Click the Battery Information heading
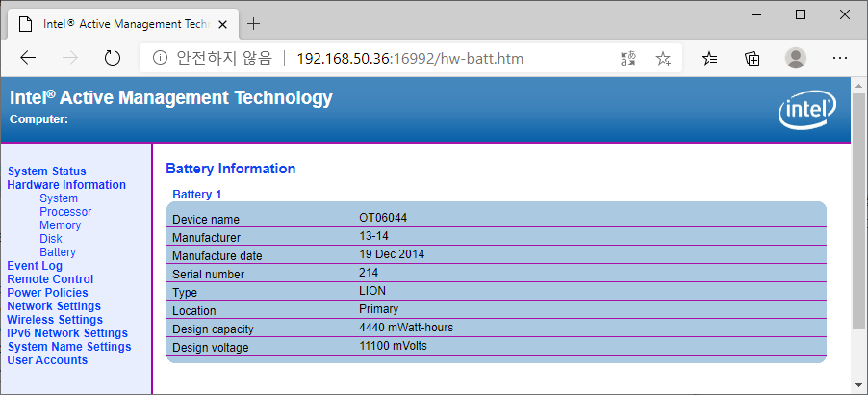868x395 pixels. coord(231,169)
